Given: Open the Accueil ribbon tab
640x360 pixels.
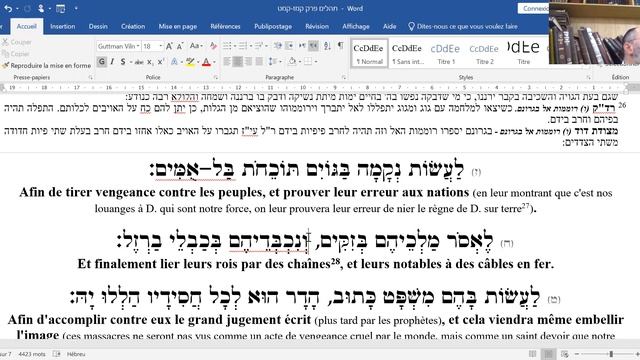Looking at the screenshot, I should pyautogui.click(x=27, y=26).
